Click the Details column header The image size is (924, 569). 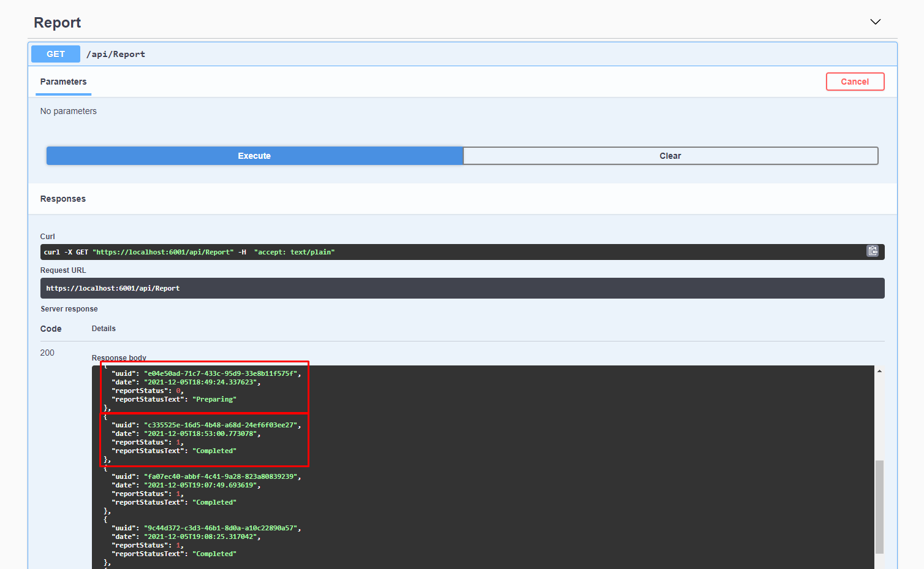104,329
